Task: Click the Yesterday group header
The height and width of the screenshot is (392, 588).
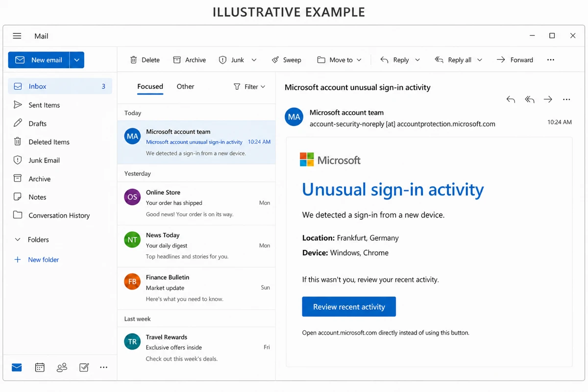Action: [138, 173]
